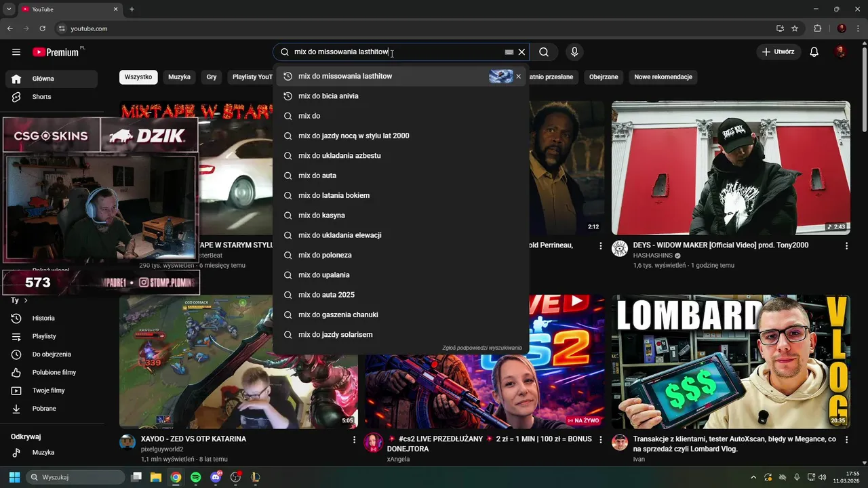This screenshot has width=868, height=488.
Task: Open options for the Harold Perrineau video
Action: coord(600,246)
